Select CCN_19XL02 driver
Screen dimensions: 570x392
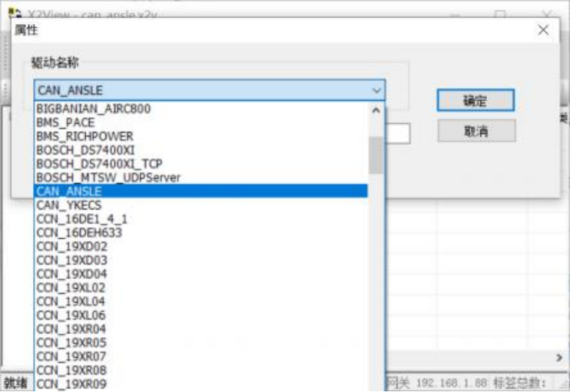pos(201,288)
